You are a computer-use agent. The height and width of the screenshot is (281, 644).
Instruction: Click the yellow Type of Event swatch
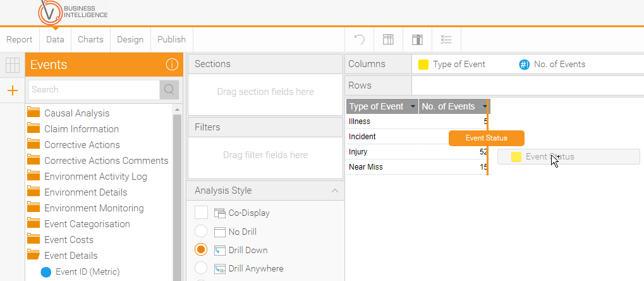tap(423, 65)
